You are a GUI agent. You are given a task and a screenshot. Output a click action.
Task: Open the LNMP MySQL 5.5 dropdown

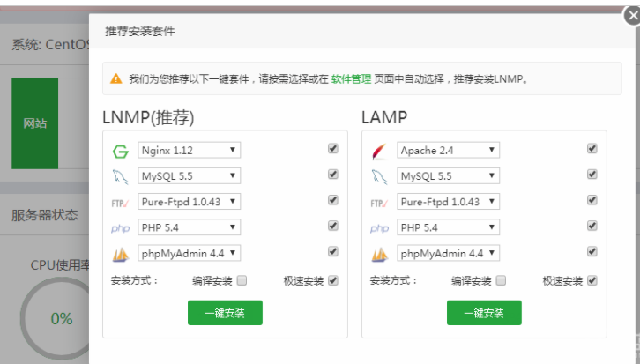point(189,175)
